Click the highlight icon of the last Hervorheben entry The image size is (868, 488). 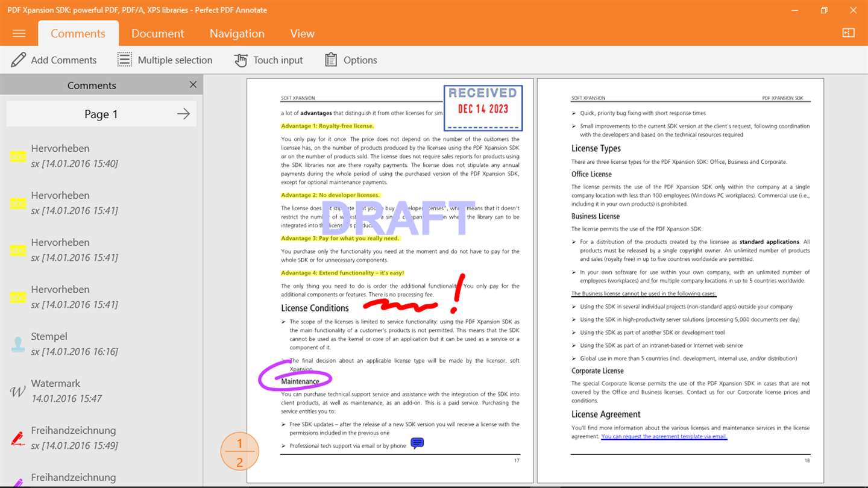[x=17, y=297]
